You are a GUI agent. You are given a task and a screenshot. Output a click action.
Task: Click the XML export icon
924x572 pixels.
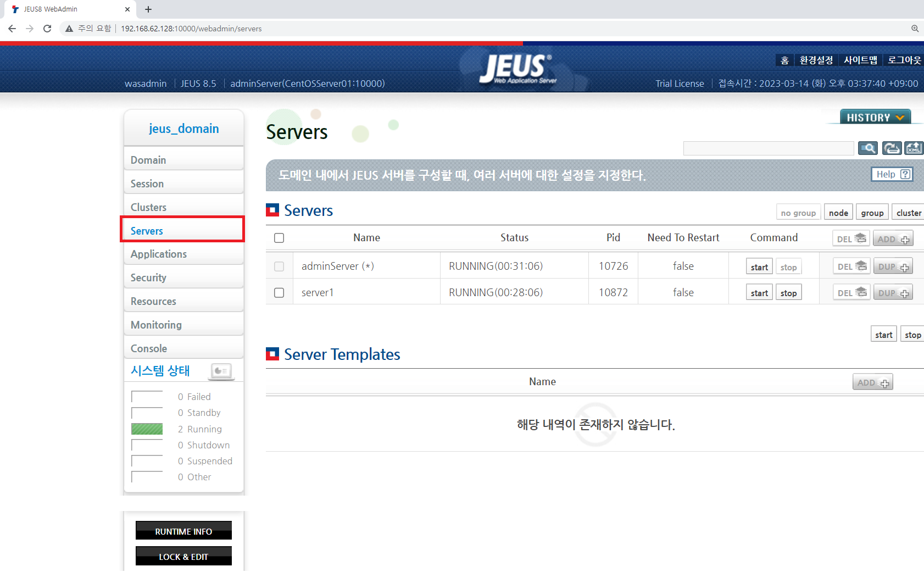(914, 148)
